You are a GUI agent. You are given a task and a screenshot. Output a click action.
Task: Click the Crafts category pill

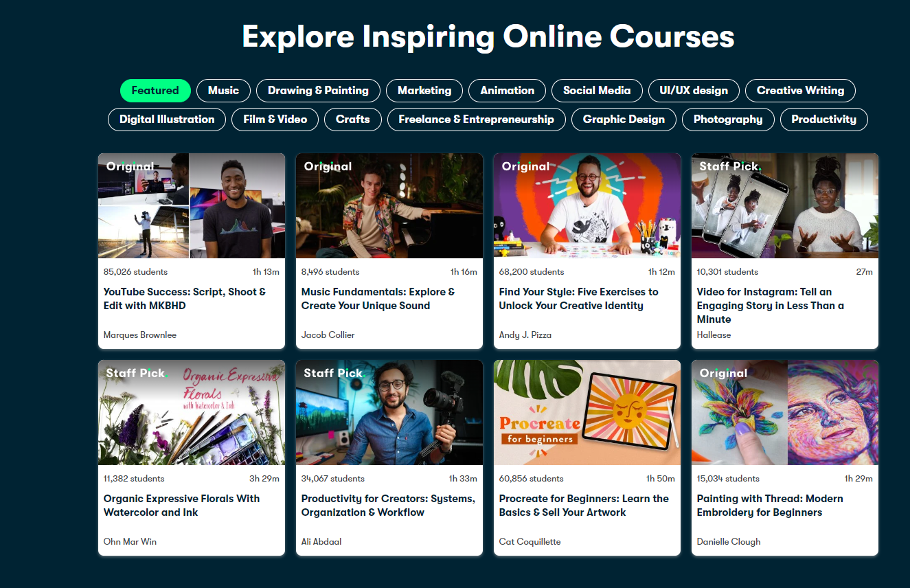tap(352, 120)
